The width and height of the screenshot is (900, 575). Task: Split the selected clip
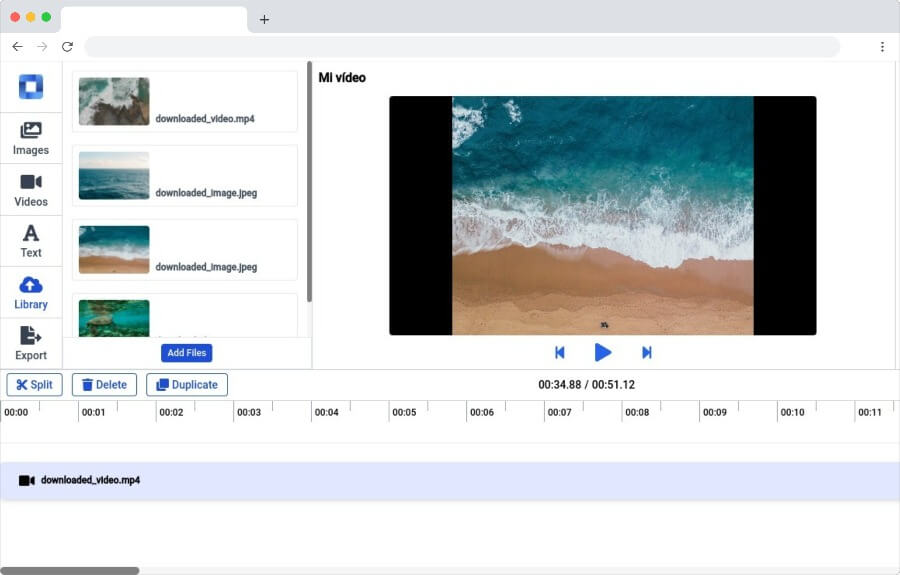point(34,384)
